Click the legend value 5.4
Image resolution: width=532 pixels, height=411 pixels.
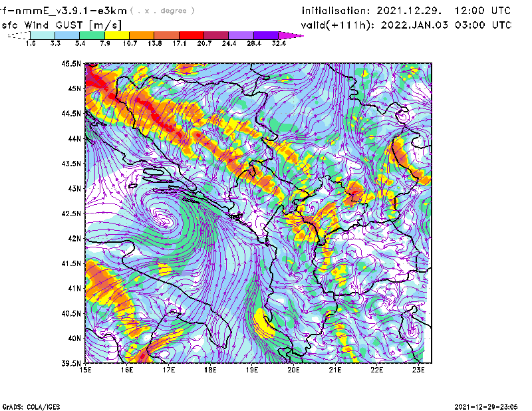point(80,43)
